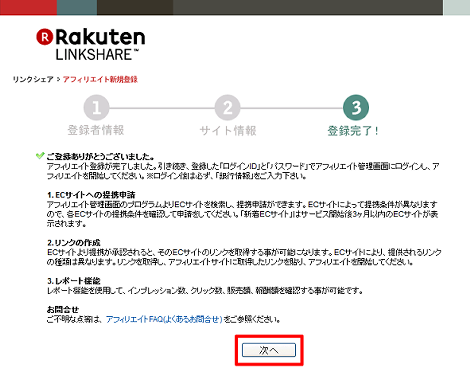Viewport: 470px width, 383px height.
Task: Click the サイト情報 step label
Action: pyautogui.click(x=228, y=130)
